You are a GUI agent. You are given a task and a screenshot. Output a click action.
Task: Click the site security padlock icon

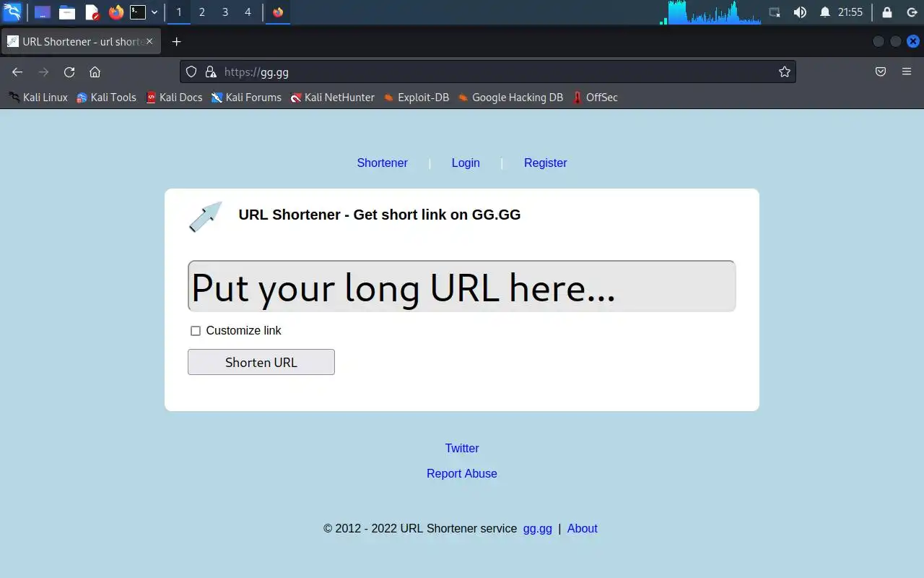tap(211, 72)
